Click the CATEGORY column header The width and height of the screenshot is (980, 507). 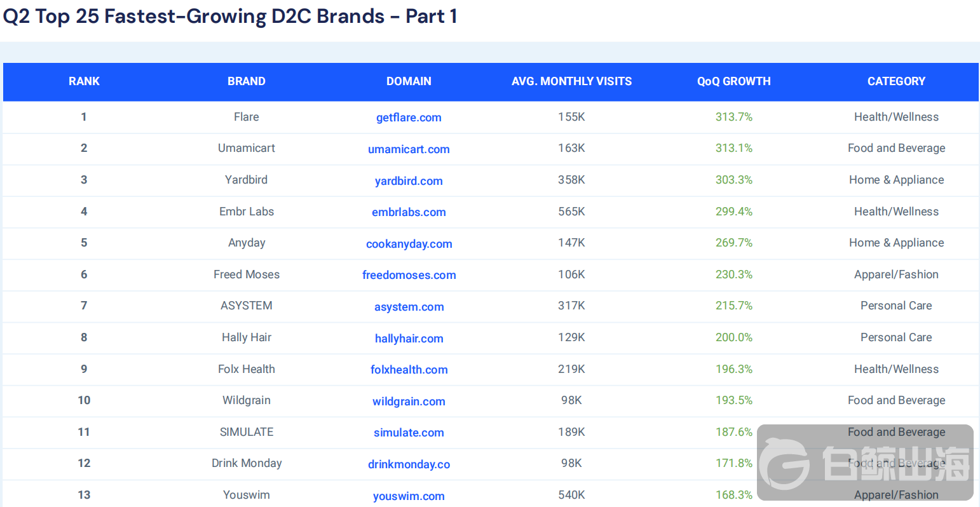[896, 81]
